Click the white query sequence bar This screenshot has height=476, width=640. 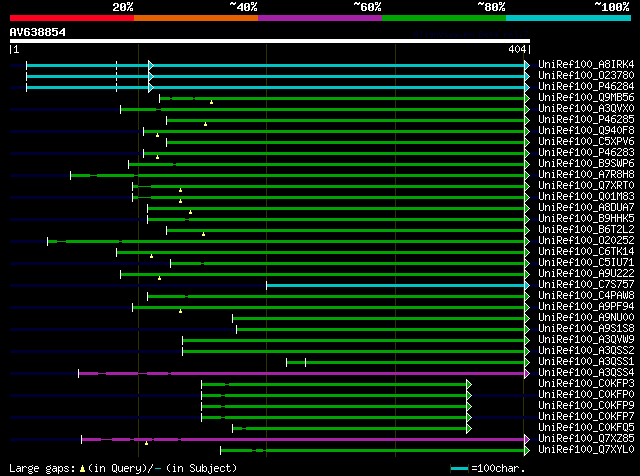click(270, 41)
